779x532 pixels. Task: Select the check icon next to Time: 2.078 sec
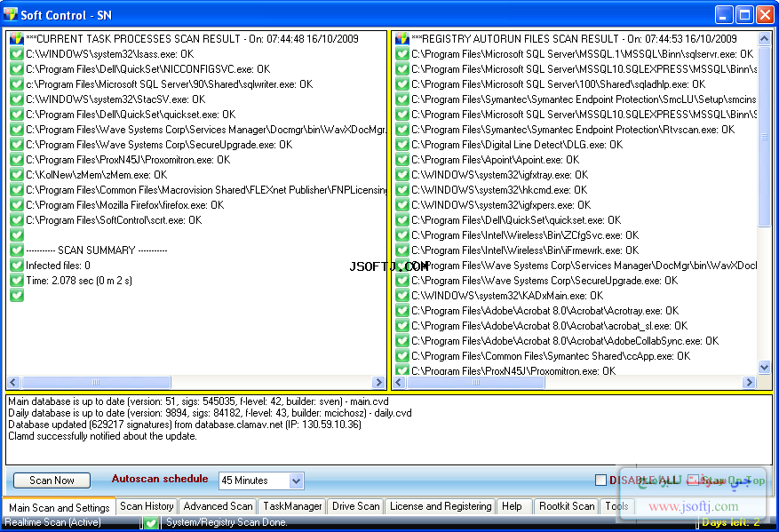16,281
